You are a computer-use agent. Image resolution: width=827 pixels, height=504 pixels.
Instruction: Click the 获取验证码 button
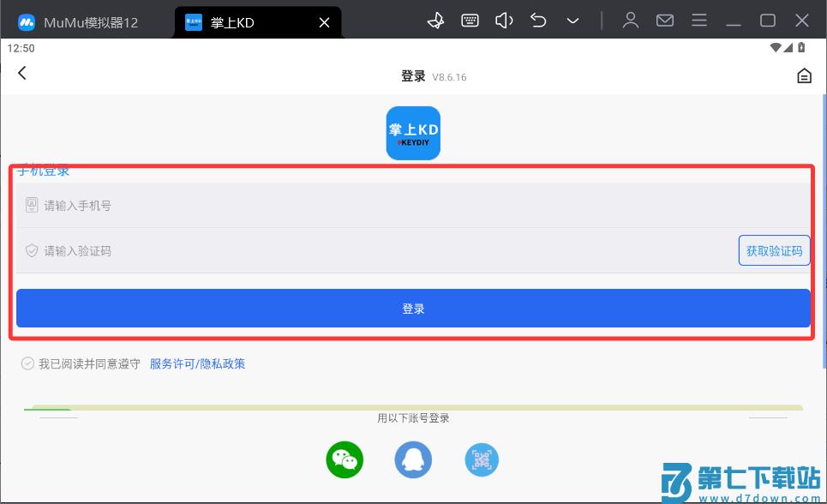point(774,250)
